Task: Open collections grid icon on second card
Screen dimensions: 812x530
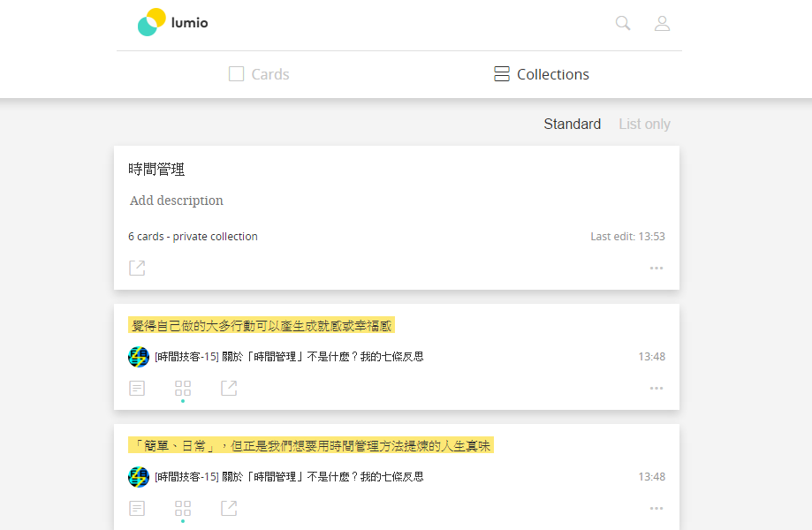Action: (x=183, y=508)
